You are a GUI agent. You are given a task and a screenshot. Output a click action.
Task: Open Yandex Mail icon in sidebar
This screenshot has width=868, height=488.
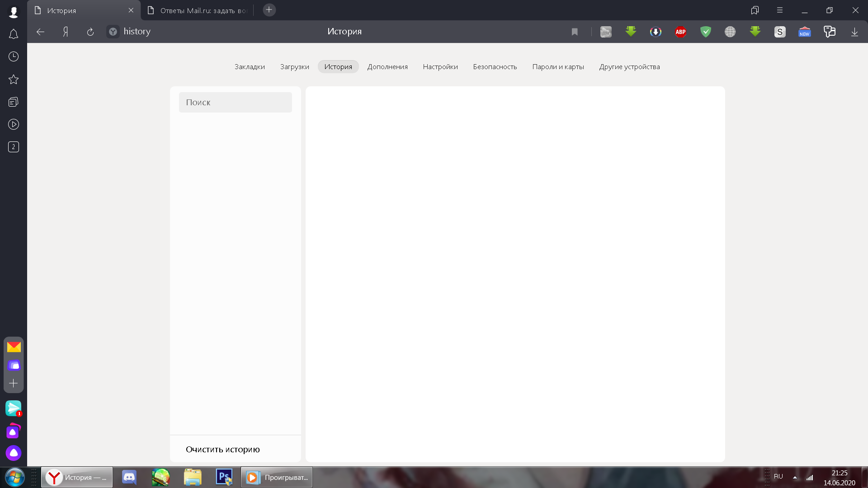(x=14, y=347)
